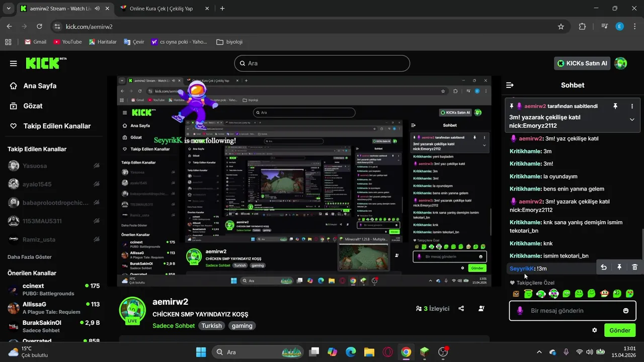This screenshot has height=362, width=644.
Task: Expand the pinned message chevron
Action: [x=632, y=119]
